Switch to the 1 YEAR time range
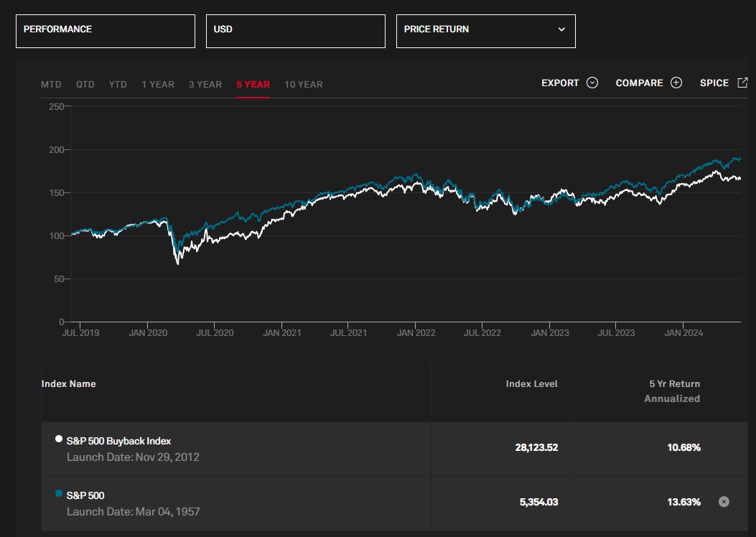The height and width of the screenshot is (537, 756). pyautogui.click(x=159, y=84)
